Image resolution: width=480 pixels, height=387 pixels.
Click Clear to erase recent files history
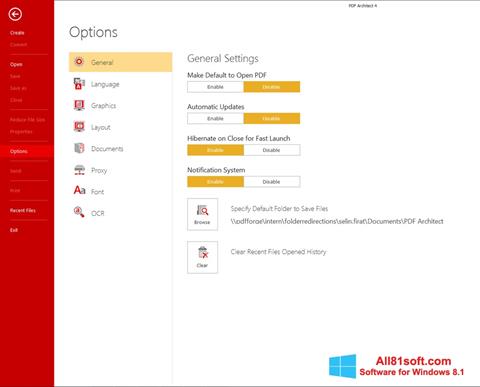202,257
